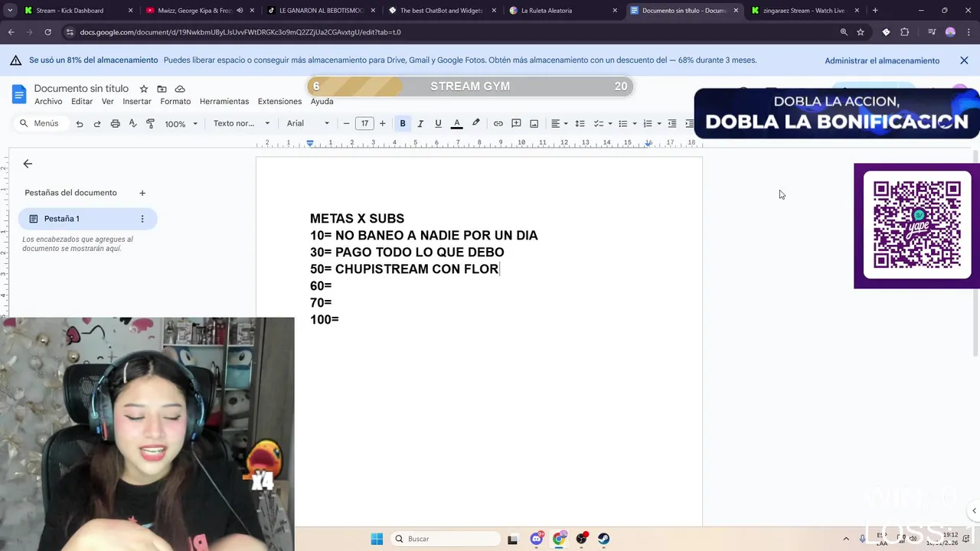Open OBS Studio from the taskbar

pos(581,539)
